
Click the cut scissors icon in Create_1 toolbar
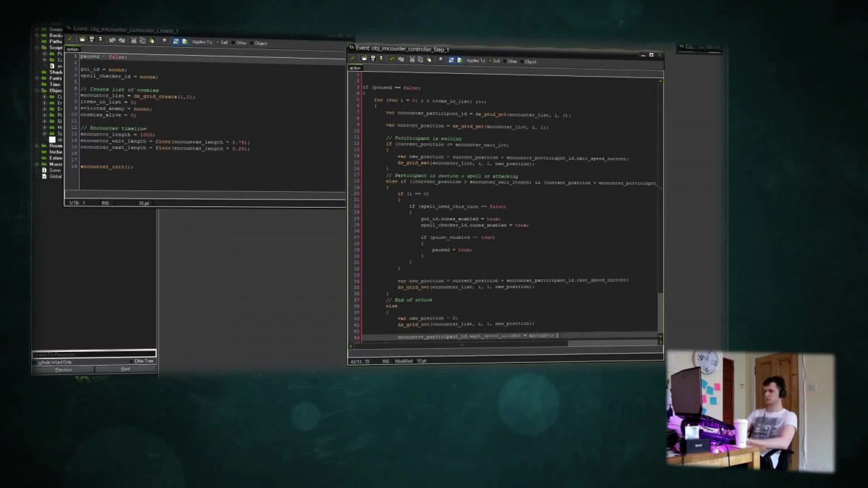pyautogui.click(x=134, y=41)
